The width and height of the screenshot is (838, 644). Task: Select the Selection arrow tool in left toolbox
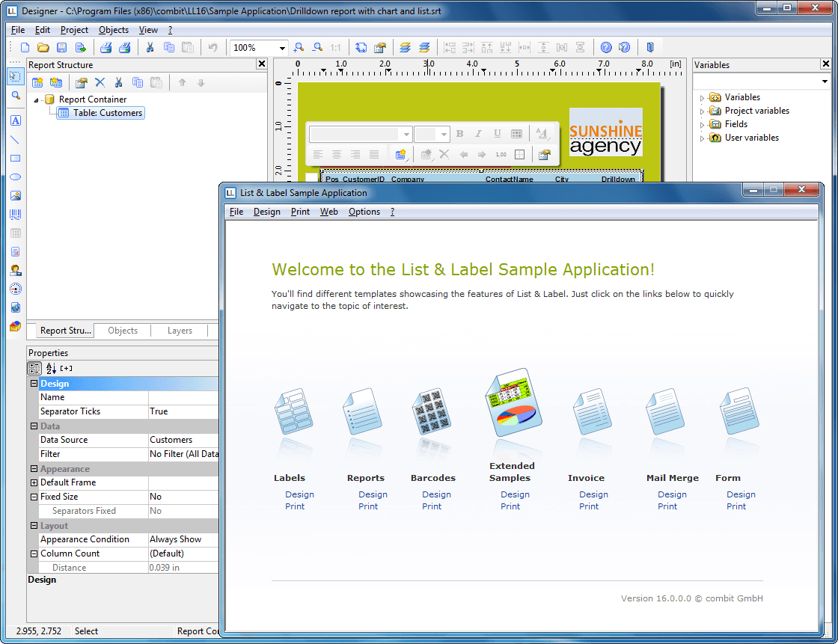(16, 76)
